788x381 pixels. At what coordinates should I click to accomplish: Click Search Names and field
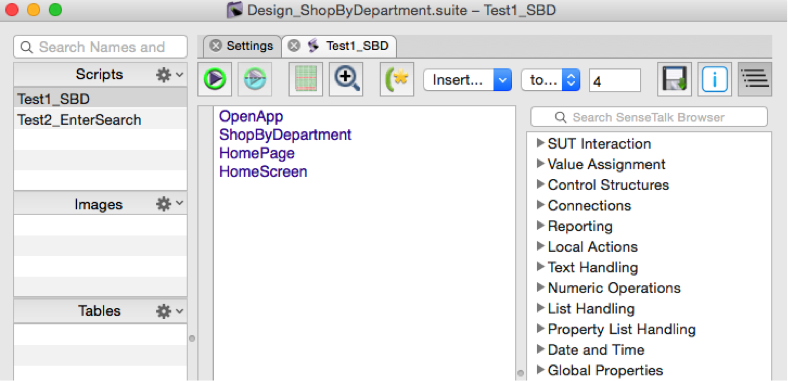[101, 47]
